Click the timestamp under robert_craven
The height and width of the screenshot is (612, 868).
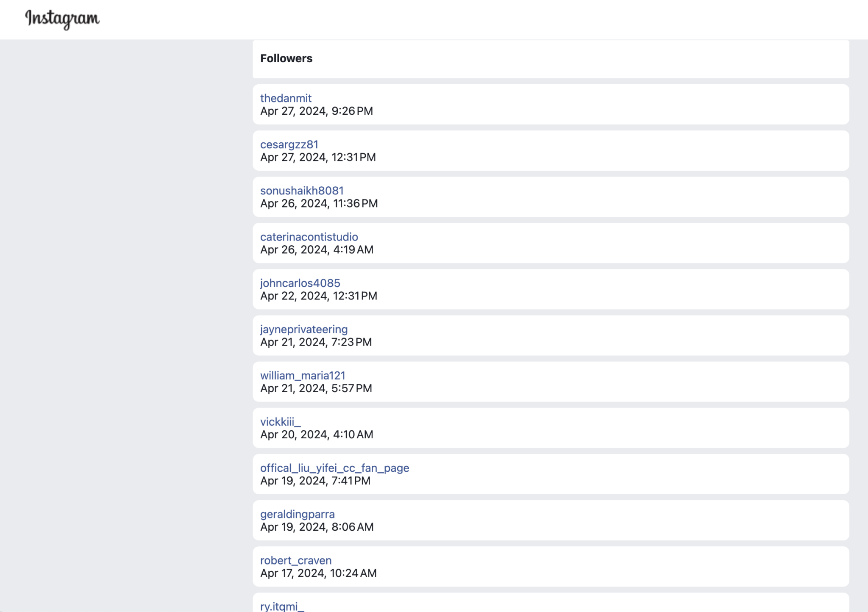click(x=318, y=573)
